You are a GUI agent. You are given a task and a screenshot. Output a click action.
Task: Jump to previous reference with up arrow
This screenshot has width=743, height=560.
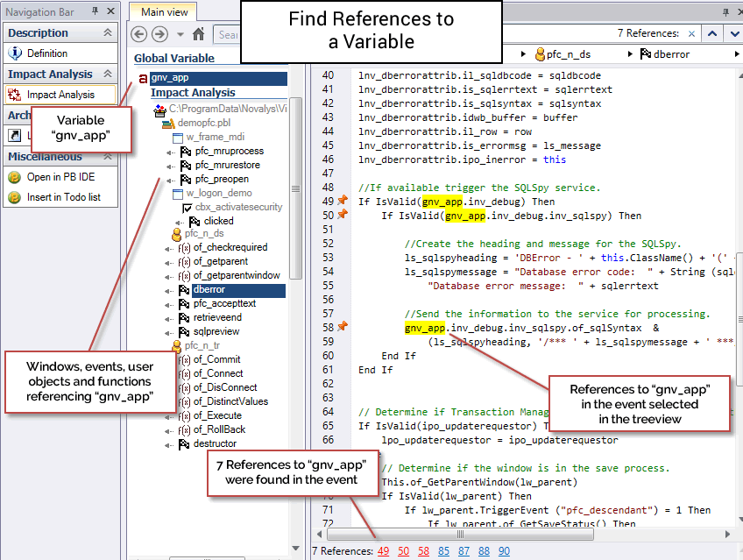point(714,34)
